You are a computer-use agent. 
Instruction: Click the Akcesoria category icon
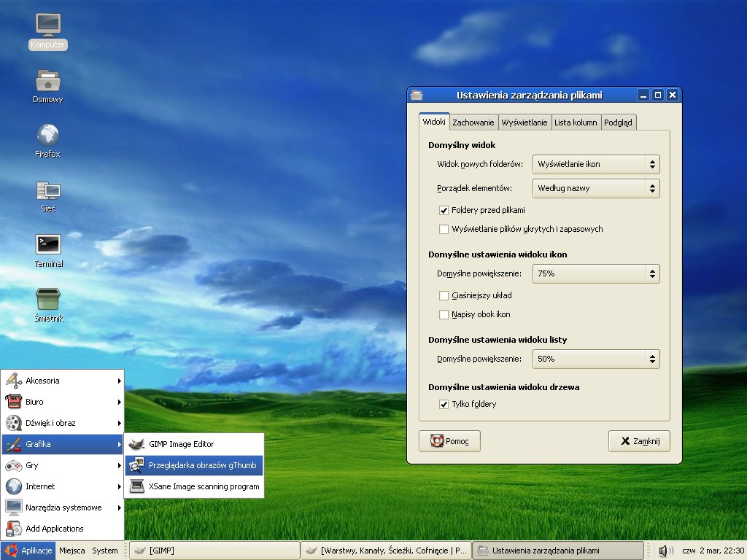14,381
